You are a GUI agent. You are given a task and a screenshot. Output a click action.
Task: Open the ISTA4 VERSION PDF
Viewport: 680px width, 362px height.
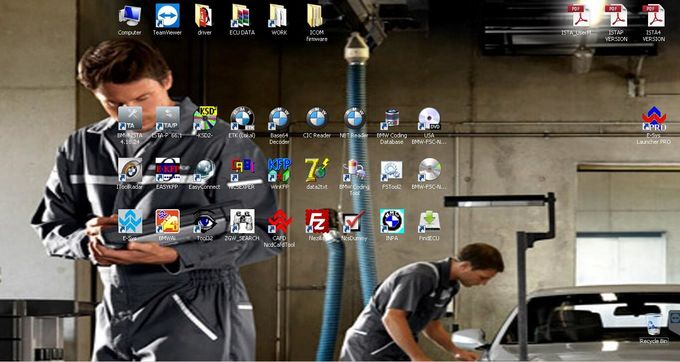(654, 16)
